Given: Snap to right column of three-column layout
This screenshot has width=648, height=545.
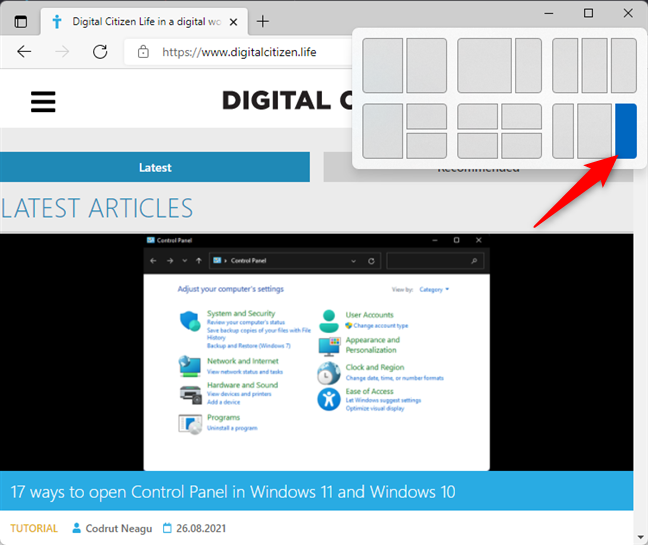Looking at the screenshot, I should [624, 66].
